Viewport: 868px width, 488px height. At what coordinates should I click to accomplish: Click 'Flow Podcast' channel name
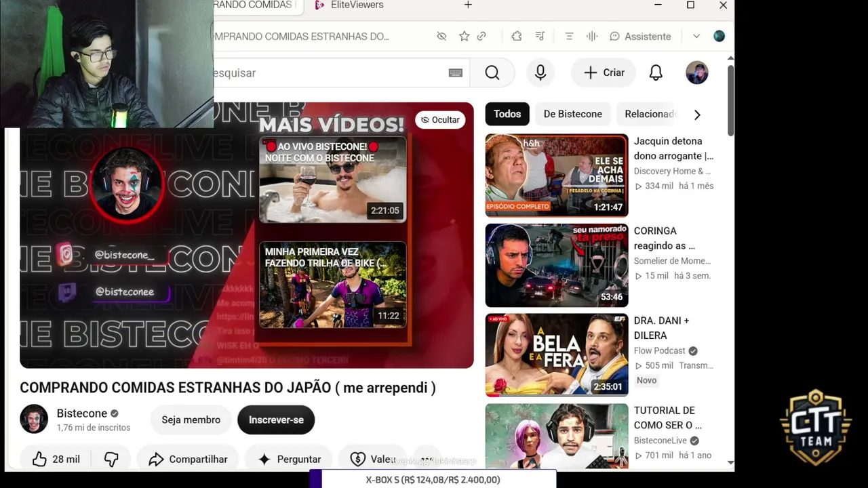tap(660, 351)
